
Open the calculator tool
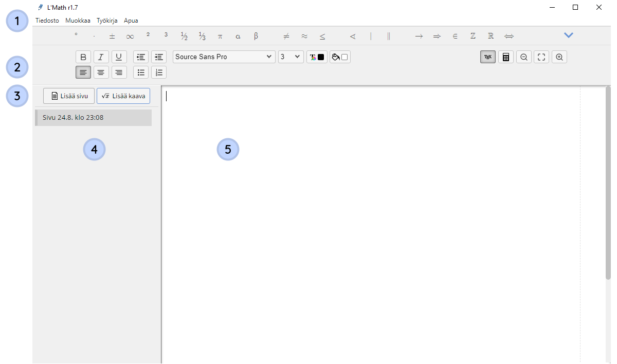pos(506,57)
